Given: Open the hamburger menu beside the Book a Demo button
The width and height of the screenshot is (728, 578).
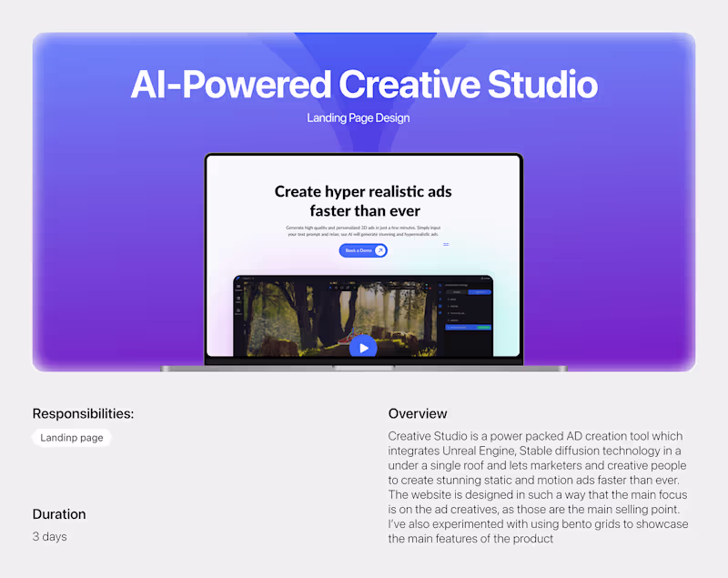Looking at the screenshot, I should pos(446,244).
